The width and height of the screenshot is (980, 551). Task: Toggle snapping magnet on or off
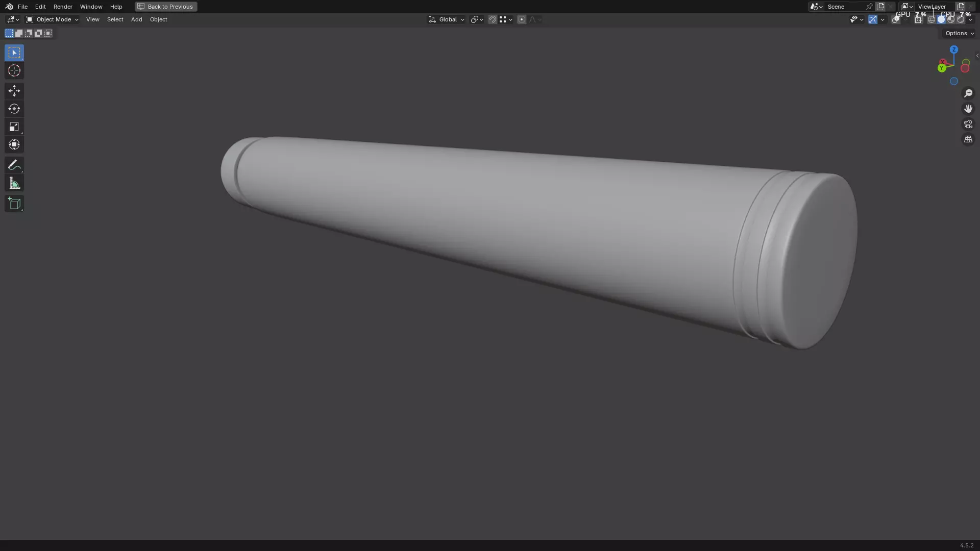493,19
